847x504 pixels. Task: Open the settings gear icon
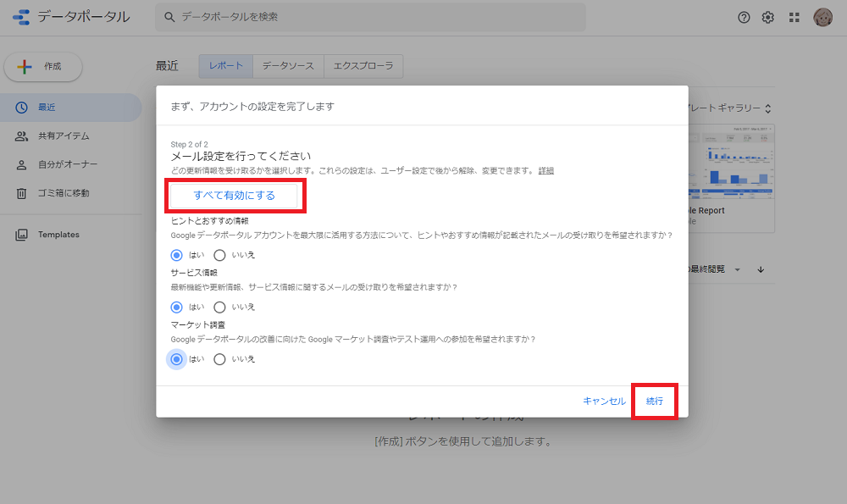tap(767, 16)
